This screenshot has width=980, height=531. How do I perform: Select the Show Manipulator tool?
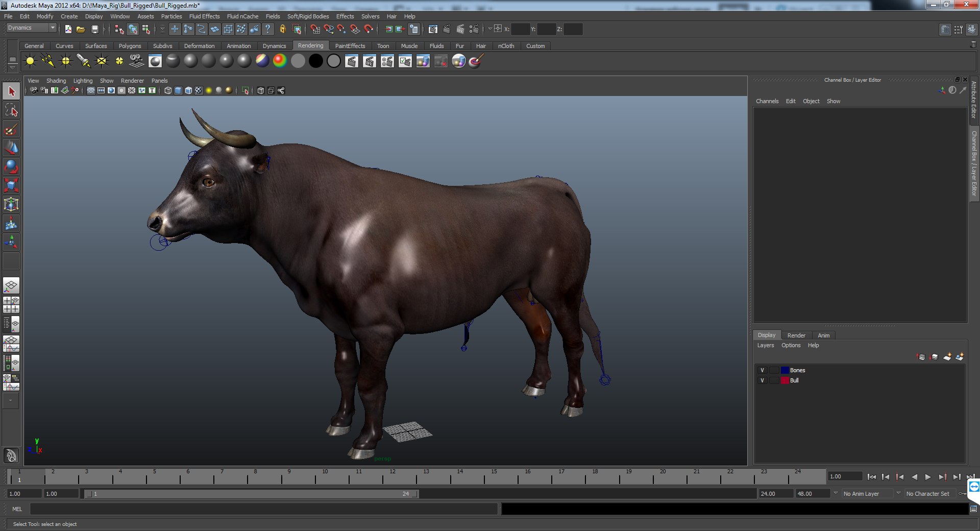11,242
